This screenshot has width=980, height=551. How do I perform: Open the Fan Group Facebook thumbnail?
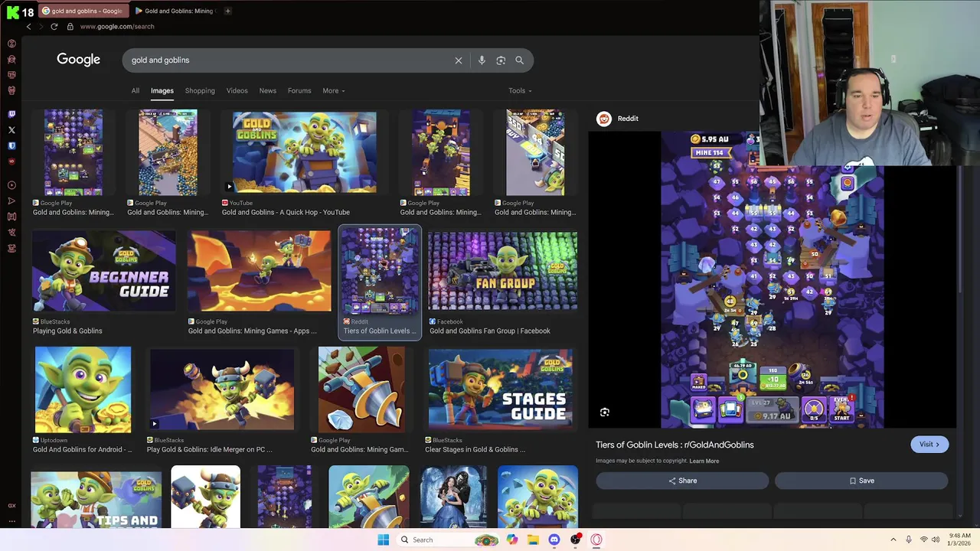pyautogui.click(x=503, y=272)
